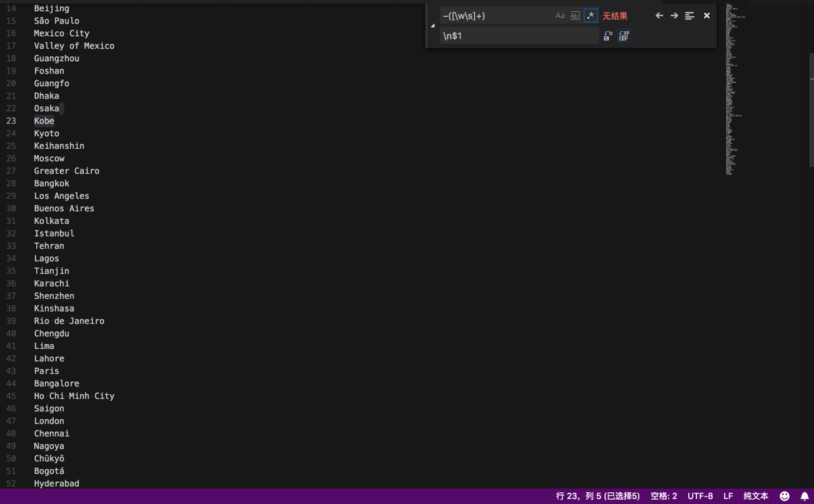
Task: Click 'Saigon' on line 46
Action: pyautogui.click(x=49, y=409)
